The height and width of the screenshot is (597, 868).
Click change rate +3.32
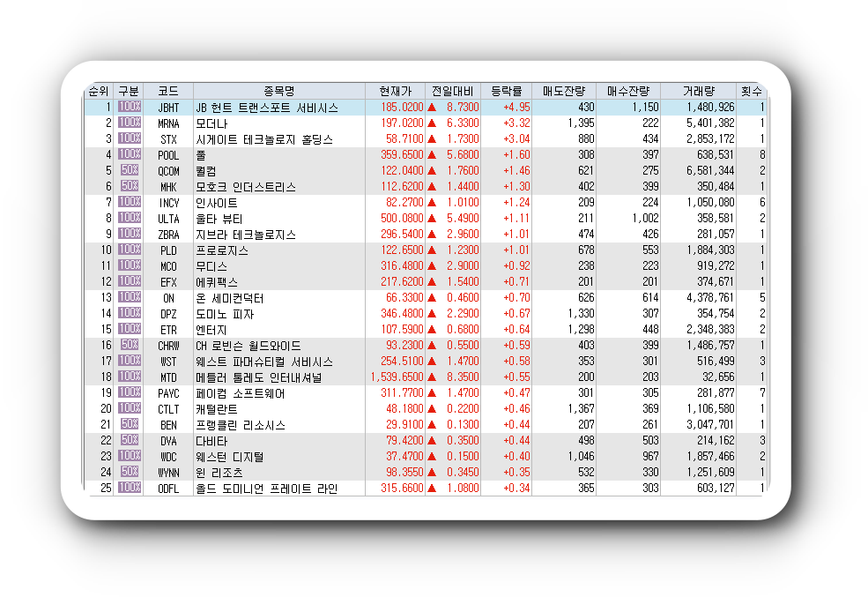(516, 123)
